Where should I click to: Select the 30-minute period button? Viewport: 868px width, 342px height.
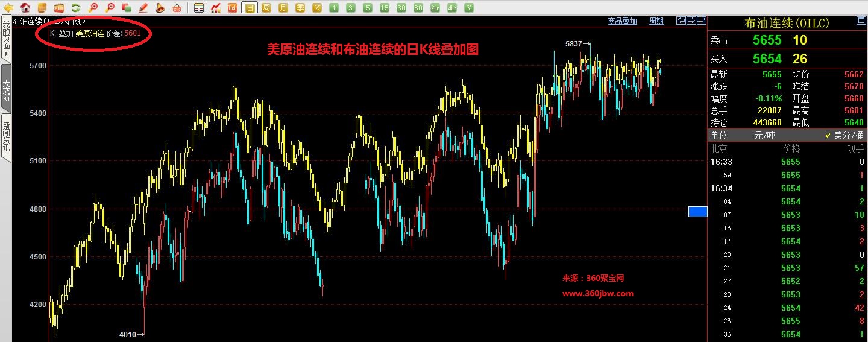pos(401,8)
